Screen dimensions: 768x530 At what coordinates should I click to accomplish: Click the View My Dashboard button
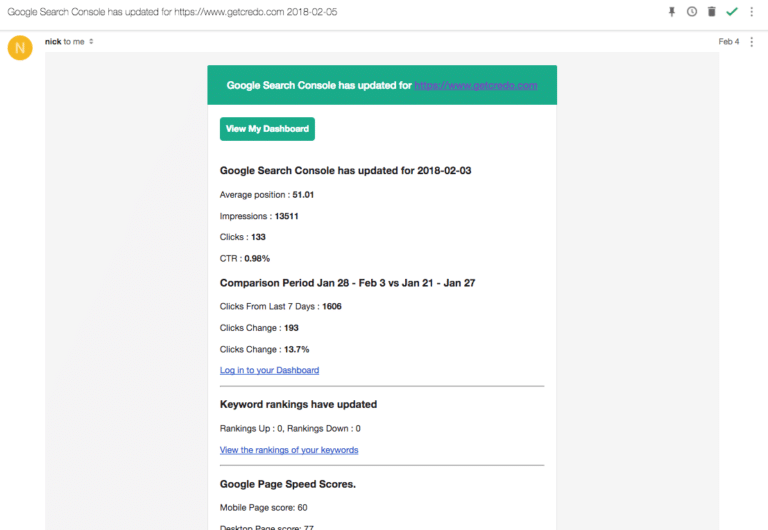tap(267, 129)
